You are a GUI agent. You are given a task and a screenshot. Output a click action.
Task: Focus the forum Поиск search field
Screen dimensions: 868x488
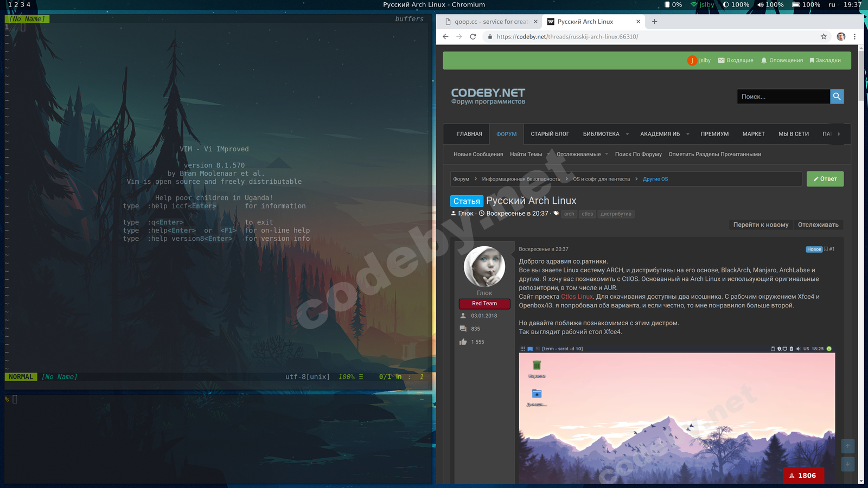[x=783, y=97]
